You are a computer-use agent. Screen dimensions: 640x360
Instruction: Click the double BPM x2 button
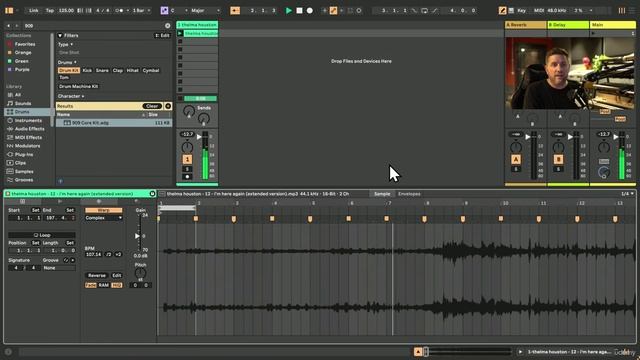point(118,254)
